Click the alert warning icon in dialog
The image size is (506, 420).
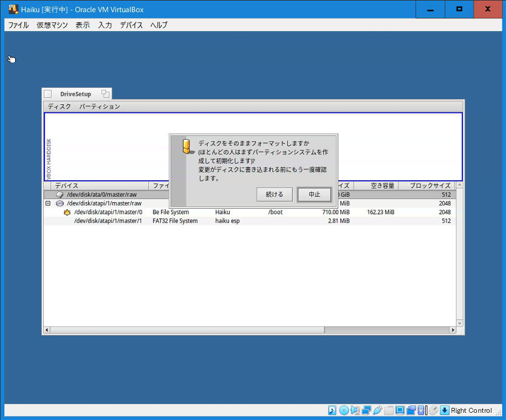188,147
